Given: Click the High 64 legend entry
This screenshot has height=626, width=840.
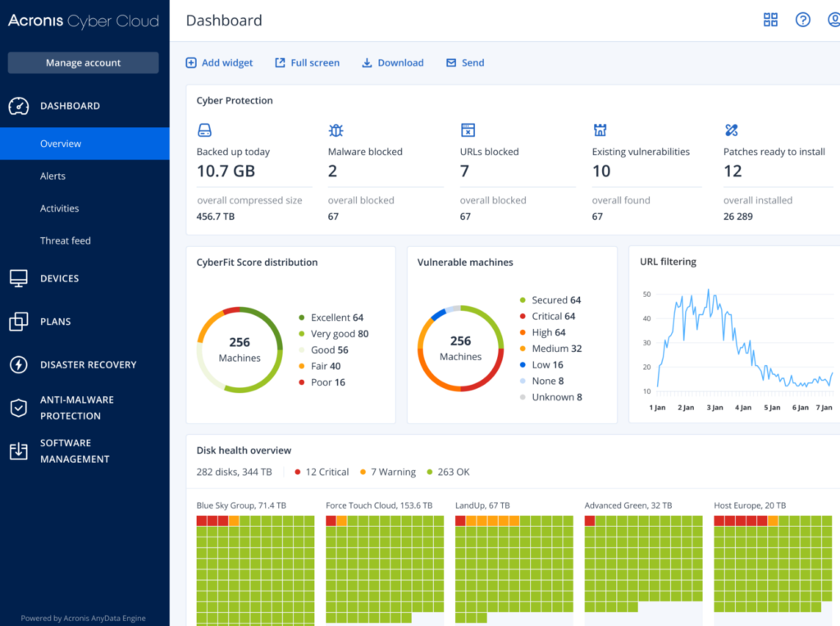Looking at the screenshot, I should (543, 332).
